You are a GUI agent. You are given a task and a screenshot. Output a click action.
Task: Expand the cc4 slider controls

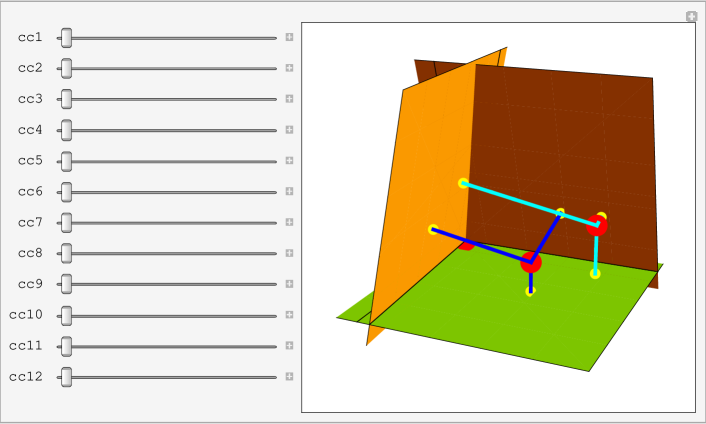point(290,130)
